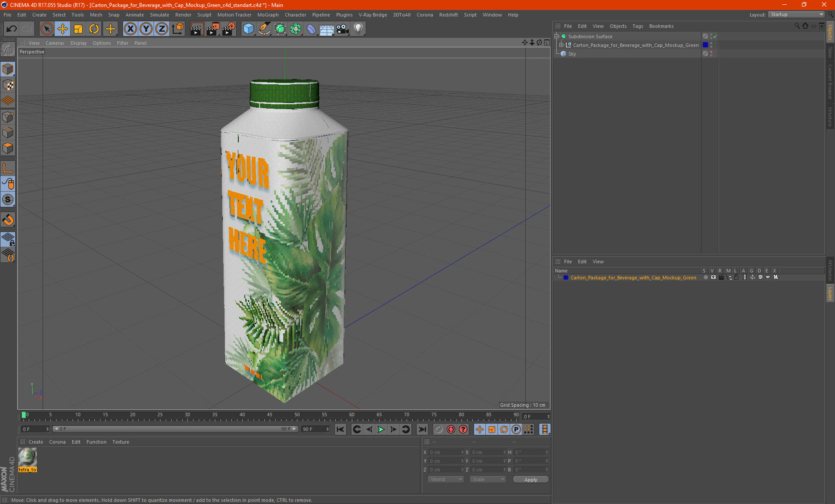Open the Cameras viewport menu

[55, 43]
